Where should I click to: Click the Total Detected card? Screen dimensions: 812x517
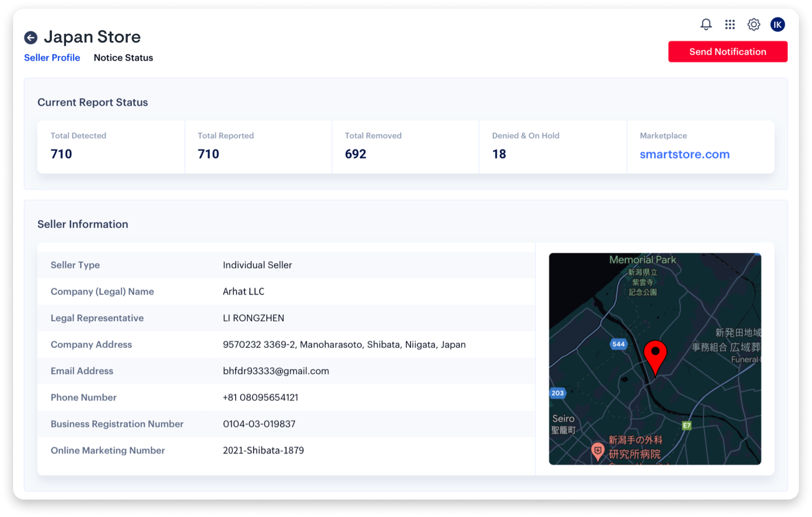tap(111, 147)
